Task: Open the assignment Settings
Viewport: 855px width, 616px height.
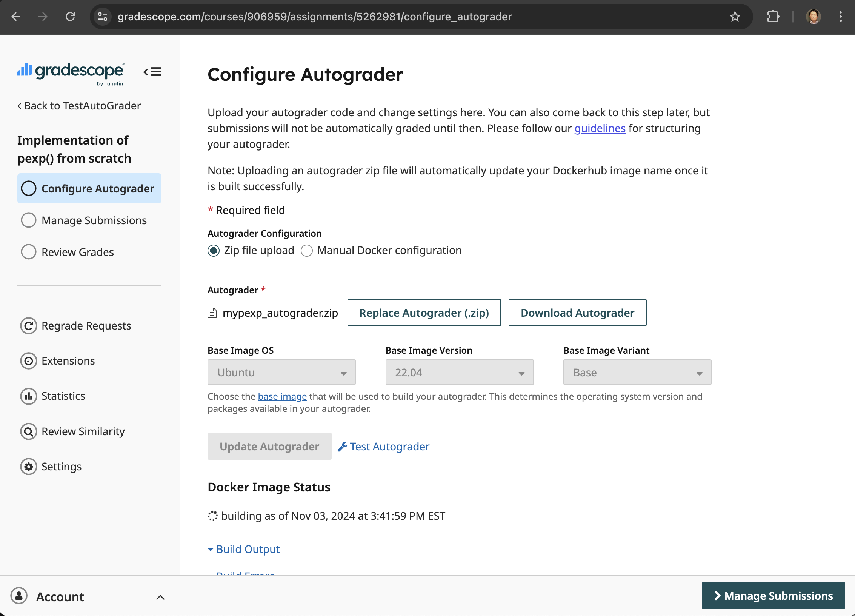Action: click(x=61, y=466)
